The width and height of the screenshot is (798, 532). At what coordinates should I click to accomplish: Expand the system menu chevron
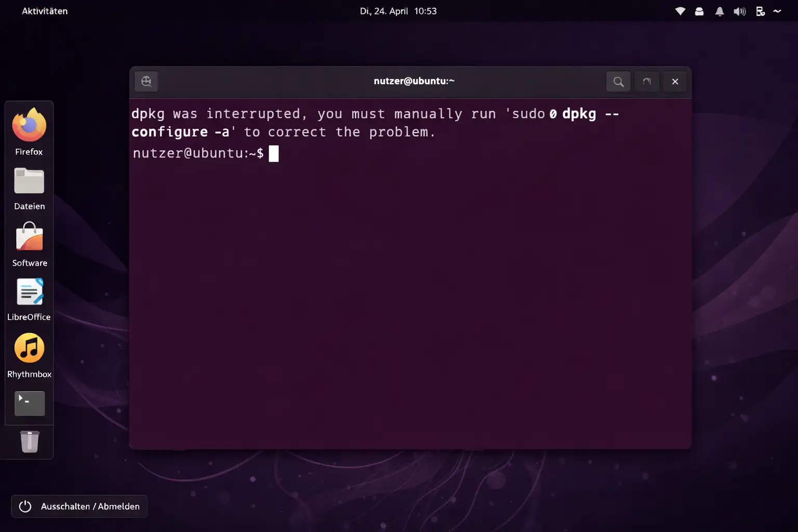(778, 11)
